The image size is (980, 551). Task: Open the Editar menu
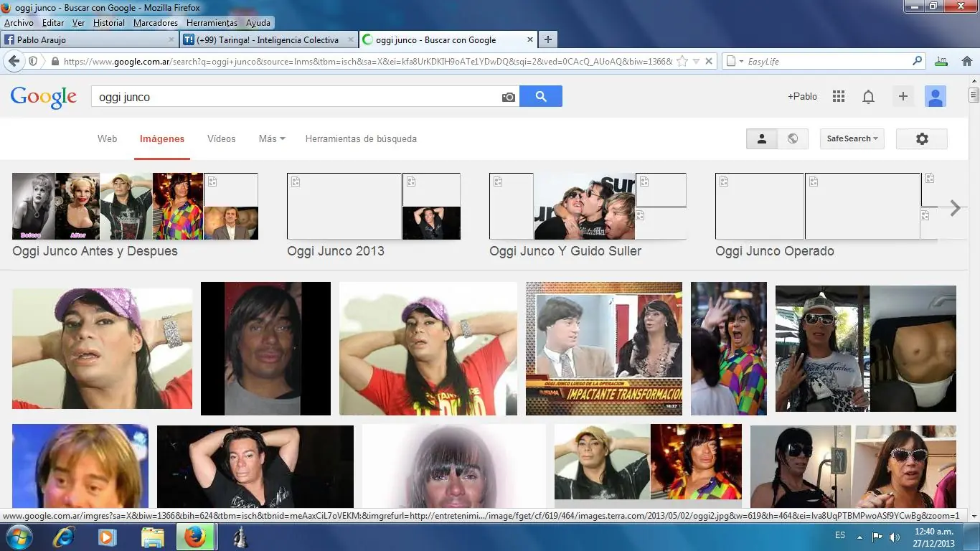point(53,23)
